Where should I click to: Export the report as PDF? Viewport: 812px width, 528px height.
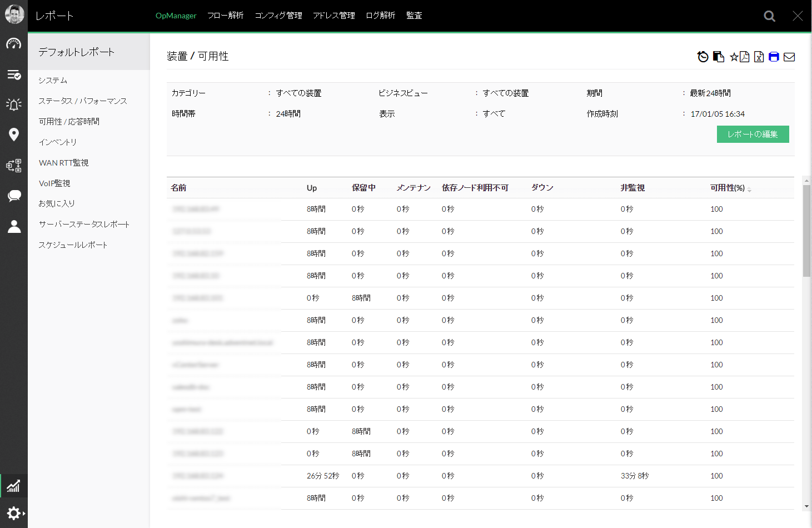click(x=744, y=56)
